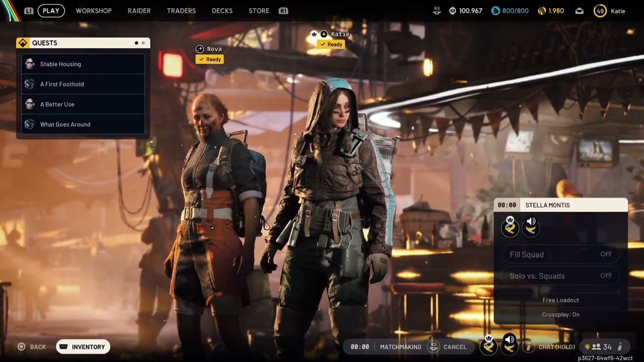Screen dimensions: 644x362
Task: Click Katie's Ready status badge
Action: (331, 44)
